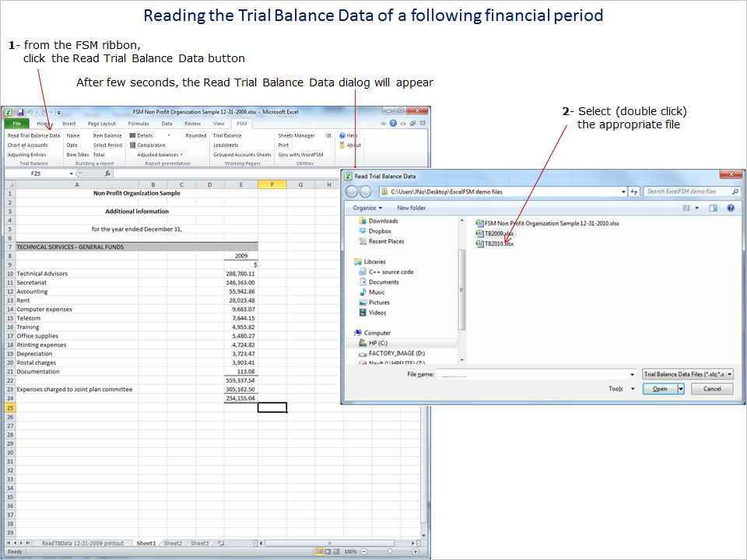747x560 pixels.
Task: Open the Formulas ribbon tab
Action: [x=139, y=123]
